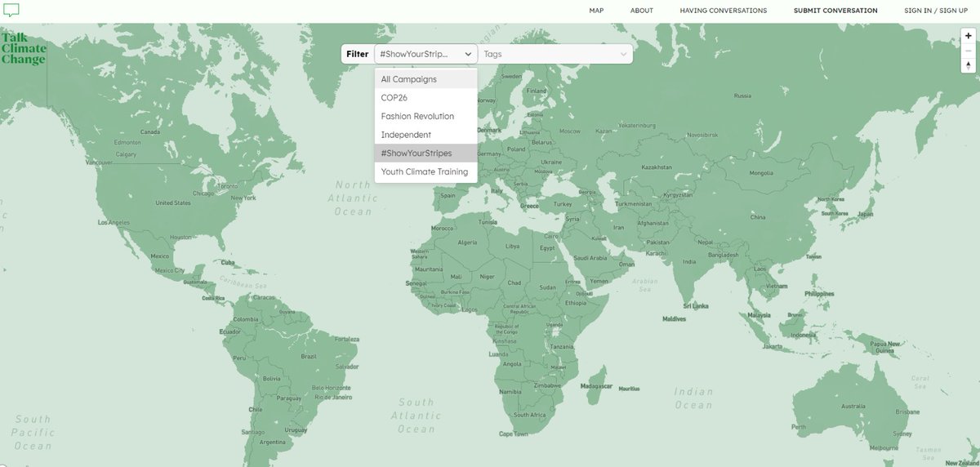Image resolution: width=980 pixels, height=467 pixels.
Task: Reset map bearing with compass icon
Action: tap(969, 65)
